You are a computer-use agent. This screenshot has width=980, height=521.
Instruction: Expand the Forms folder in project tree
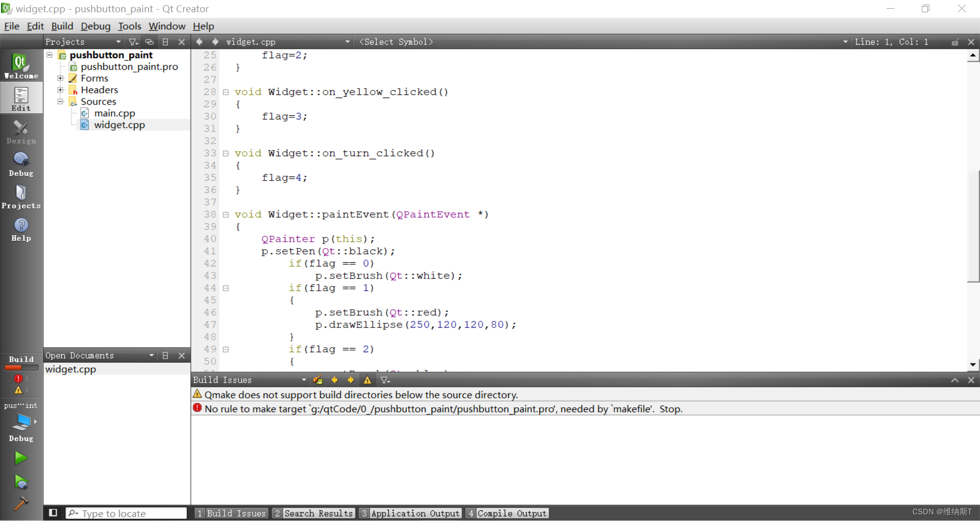click(x=60, y=78)
